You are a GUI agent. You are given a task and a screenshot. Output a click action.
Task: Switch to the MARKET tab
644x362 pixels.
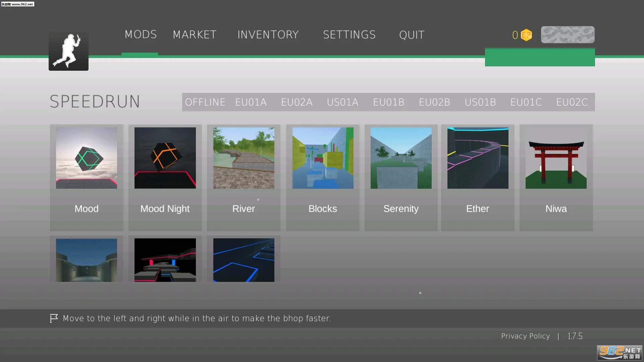click(195, 35)
